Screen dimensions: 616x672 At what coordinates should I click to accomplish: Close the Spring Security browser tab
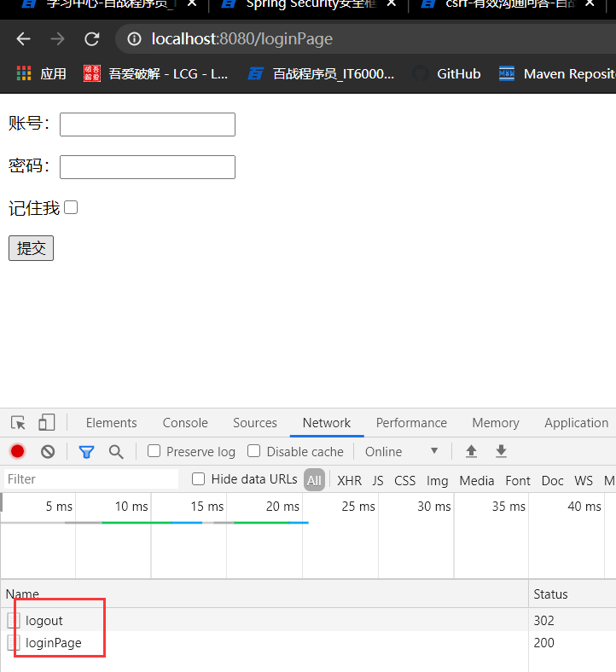click(392, 3)
